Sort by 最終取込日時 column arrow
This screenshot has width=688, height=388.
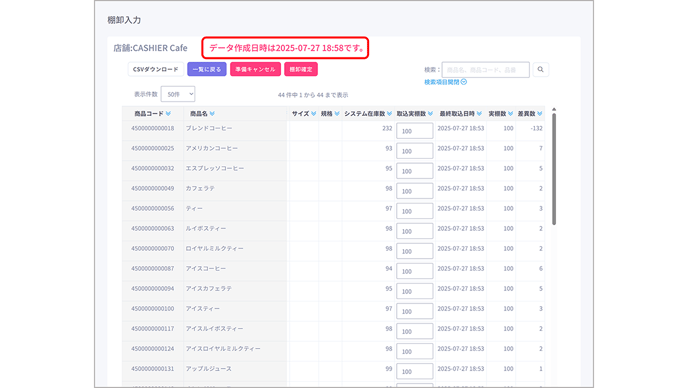[x=479, y=114]
